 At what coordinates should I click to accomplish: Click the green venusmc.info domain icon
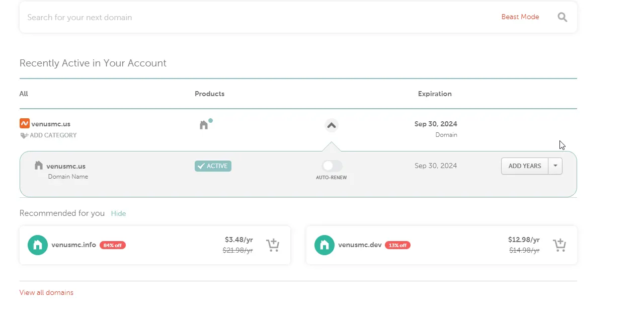tap(38, 245)
